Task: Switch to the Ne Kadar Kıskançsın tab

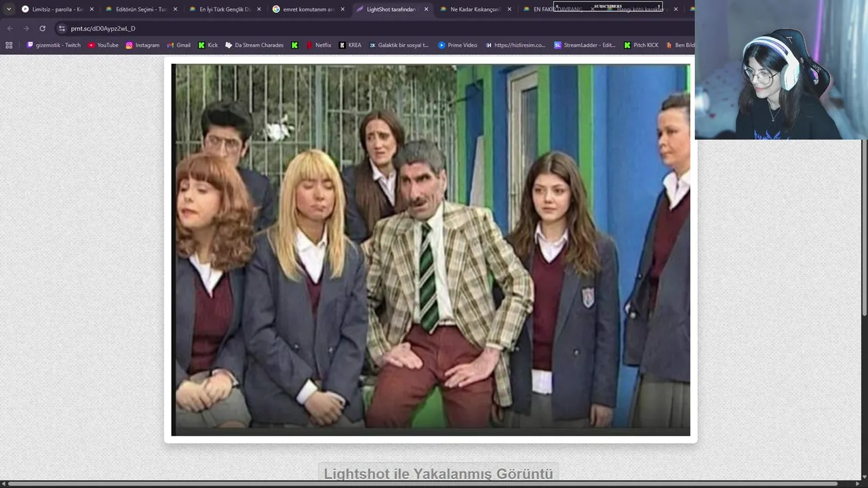Action: [x=475, y=9]
